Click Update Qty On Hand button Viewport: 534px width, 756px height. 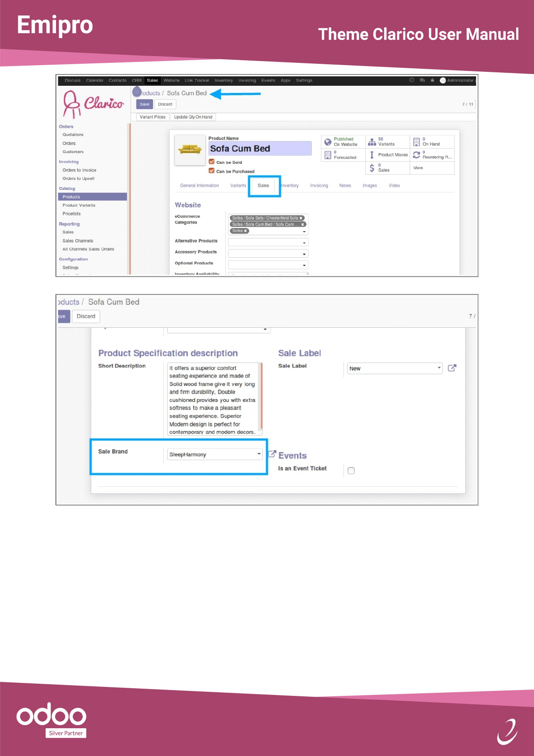click(193, 117)
